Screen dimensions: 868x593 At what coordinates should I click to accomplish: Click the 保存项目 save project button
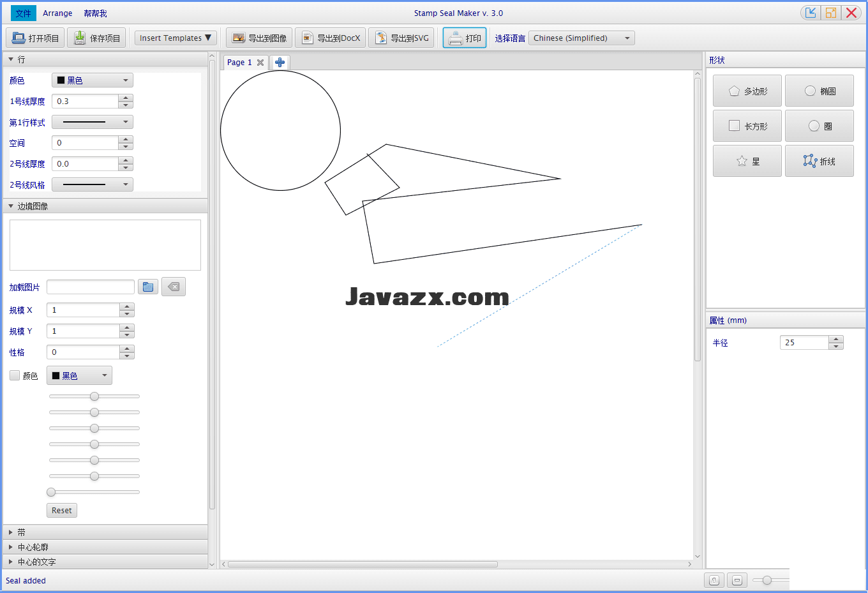coord(97,38)
